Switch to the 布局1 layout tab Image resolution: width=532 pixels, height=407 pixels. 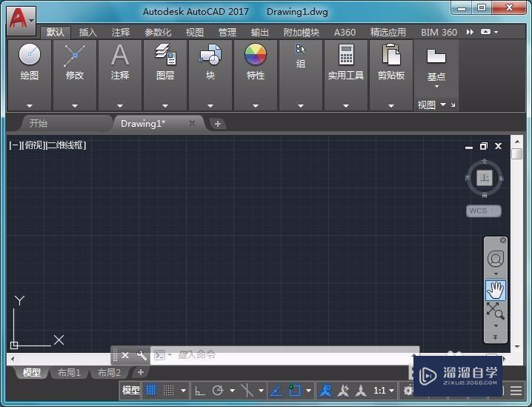69,372
